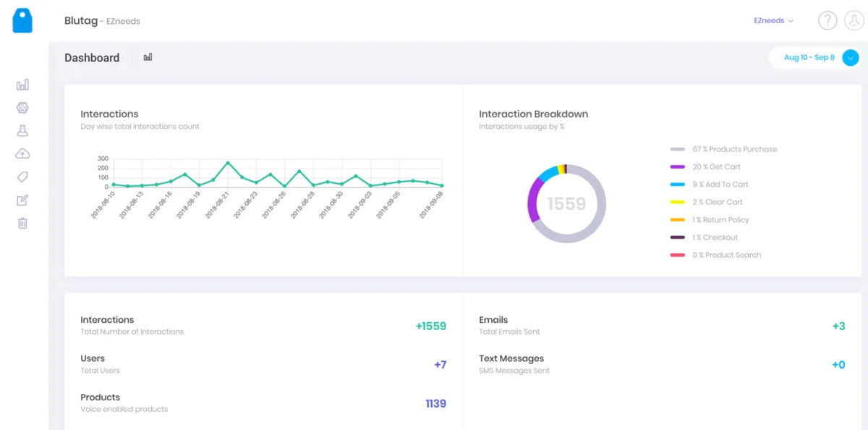The width and height of the screenshot is (868, 430).
Task: Click the trash bin sidebar icon
Action: (22, 223)
